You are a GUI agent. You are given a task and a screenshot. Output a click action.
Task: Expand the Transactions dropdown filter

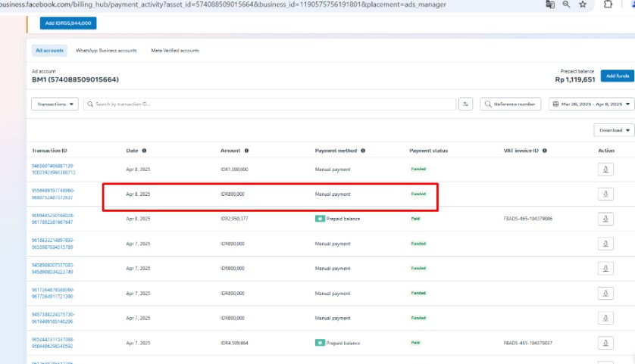55,104
